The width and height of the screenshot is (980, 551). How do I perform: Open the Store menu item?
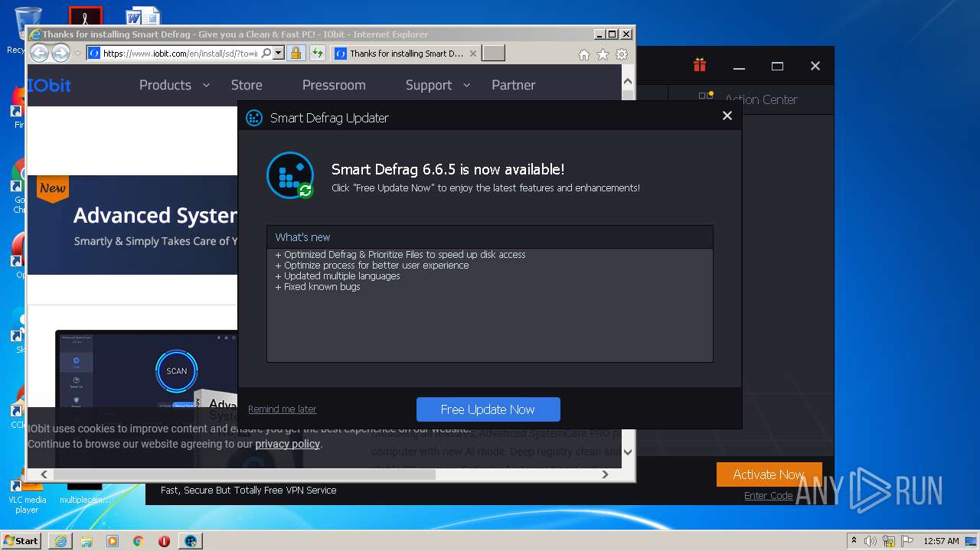[247, 85]
